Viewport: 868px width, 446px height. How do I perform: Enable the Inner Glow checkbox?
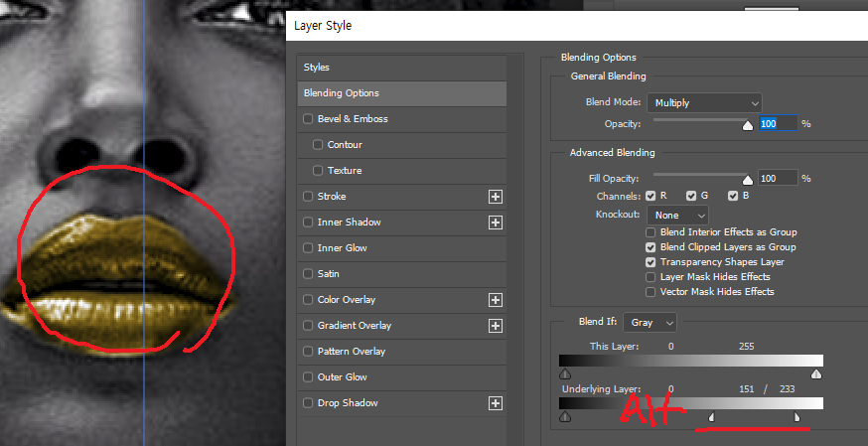(x=308, y=248)
